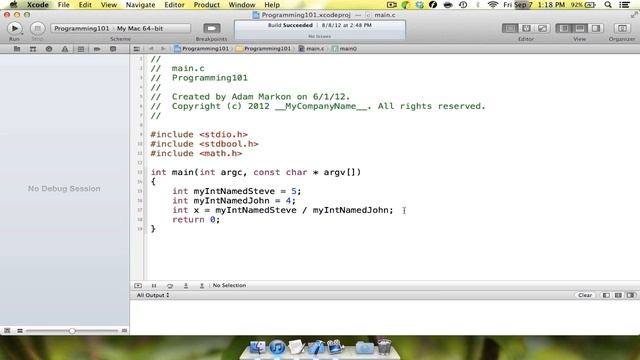Open the Apple menu

point(13,5)
